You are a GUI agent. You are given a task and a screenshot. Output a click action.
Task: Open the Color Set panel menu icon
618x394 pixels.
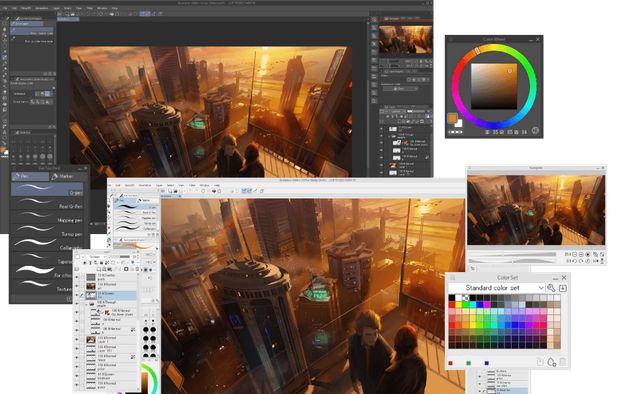click(x=452, y=277)
